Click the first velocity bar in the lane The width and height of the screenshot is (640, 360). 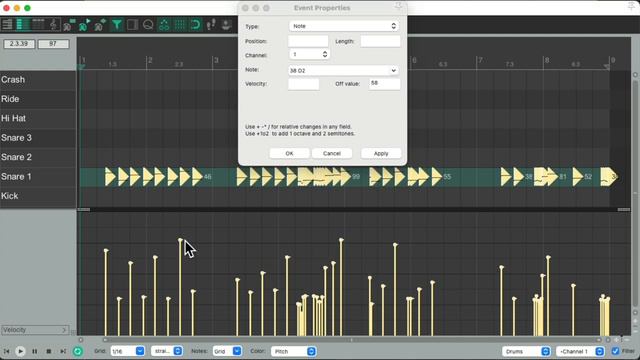coord(106,293)
